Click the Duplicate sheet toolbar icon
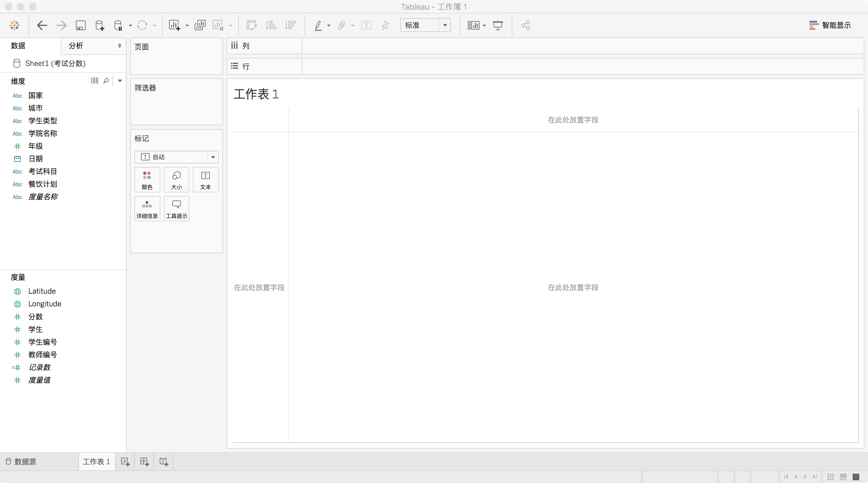Viewport: 868px width, 483px height. click(x=200, y=25)
